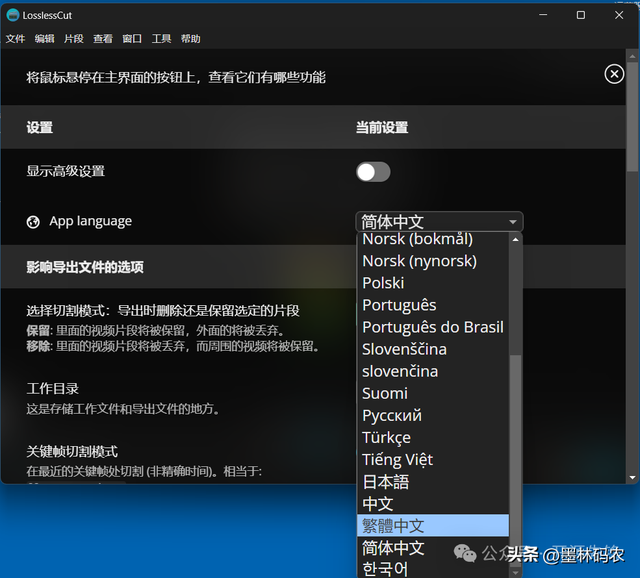640x578 pixels.
Task: Open the 查看 menu
Action: (103, 39)
